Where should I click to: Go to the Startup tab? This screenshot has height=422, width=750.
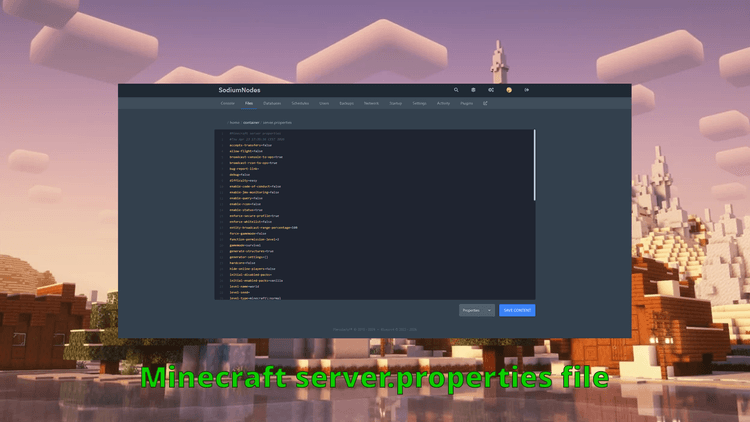tap(396, 103)
